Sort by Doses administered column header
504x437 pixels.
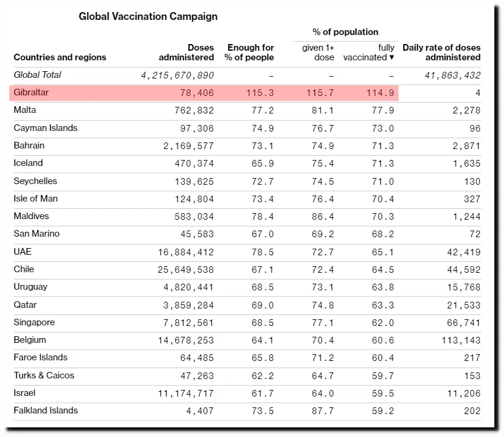click(x=187, y=53)
